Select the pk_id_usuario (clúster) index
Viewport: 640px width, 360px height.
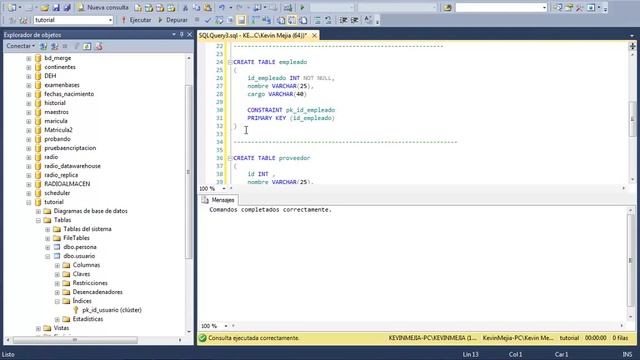112,310
